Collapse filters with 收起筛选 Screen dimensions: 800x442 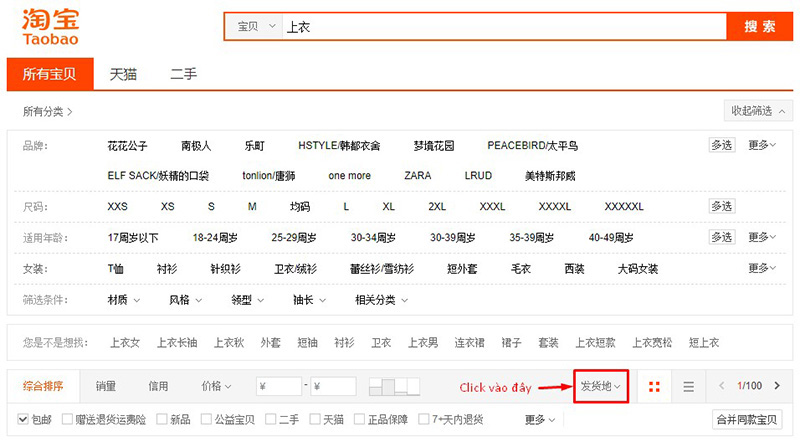[758, 111]
